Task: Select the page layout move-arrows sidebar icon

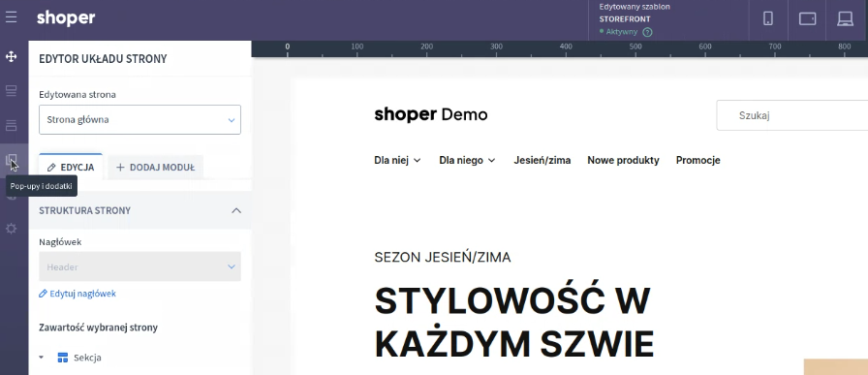Action: click(x=11, y=56)
